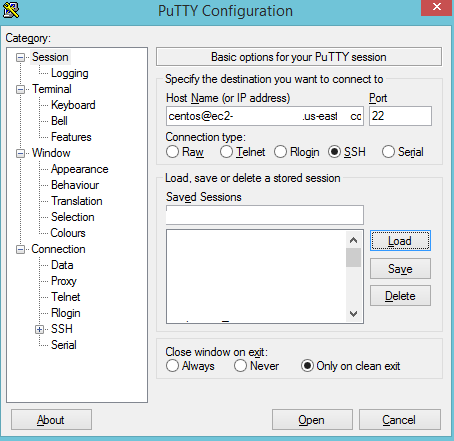Open the Features category
The width and height of the screenshot is (454, 441).
click(x=71, y=137)
